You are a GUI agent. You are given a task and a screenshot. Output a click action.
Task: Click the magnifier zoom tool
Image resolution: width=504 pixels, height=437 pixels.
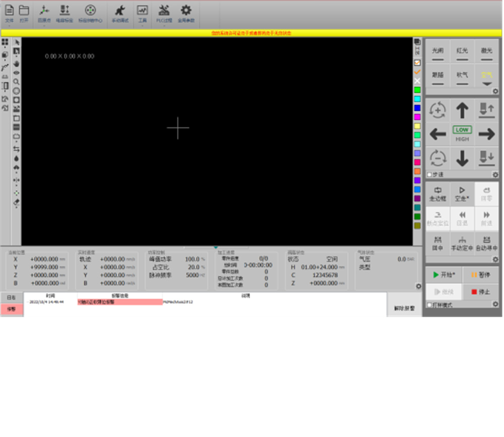coord(17,82)
